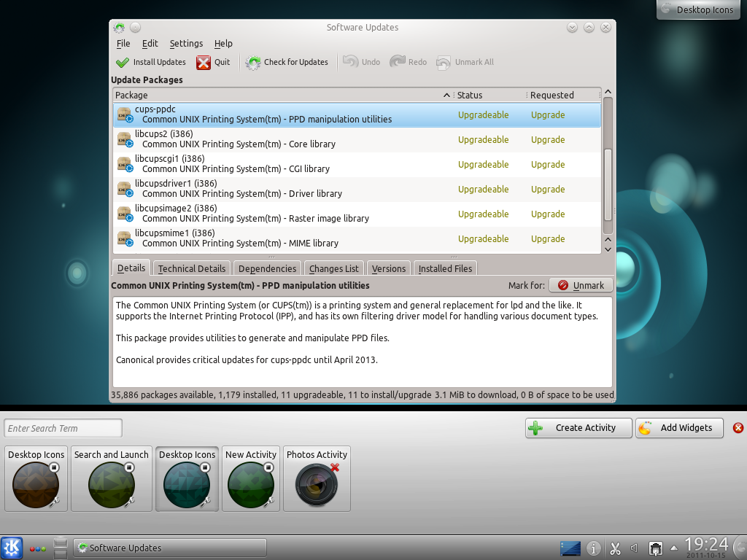Click the volume speaker tray icon
747x560 pixels.
click(635, 548)
